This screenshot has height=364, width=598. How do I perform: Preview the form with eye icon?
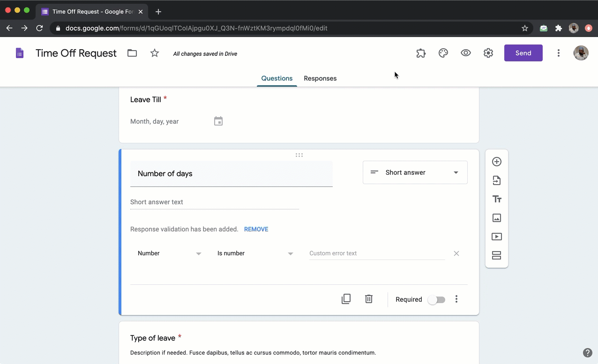tap(465, 53)
